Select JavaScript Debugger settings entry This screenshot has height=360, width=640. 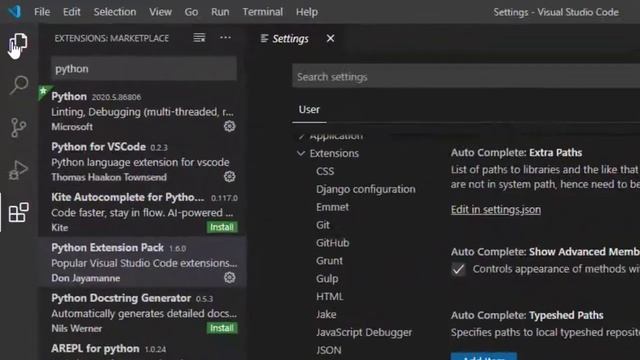(364, 332)
